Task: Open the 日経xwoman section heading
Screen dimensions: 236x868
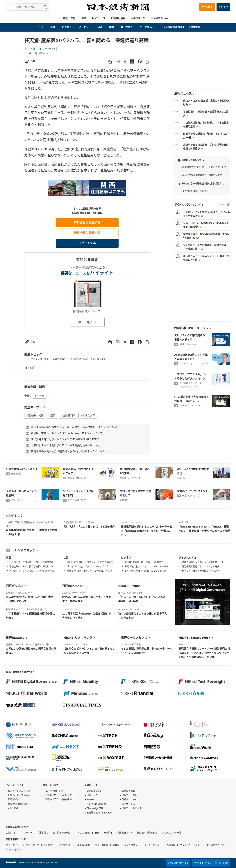Action: click(73, 586)
